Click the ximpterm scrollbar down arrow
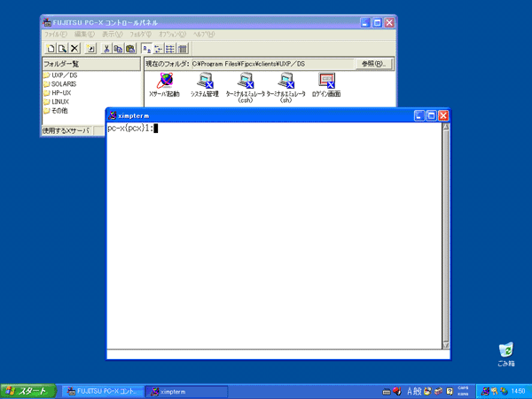 [446, 345]
